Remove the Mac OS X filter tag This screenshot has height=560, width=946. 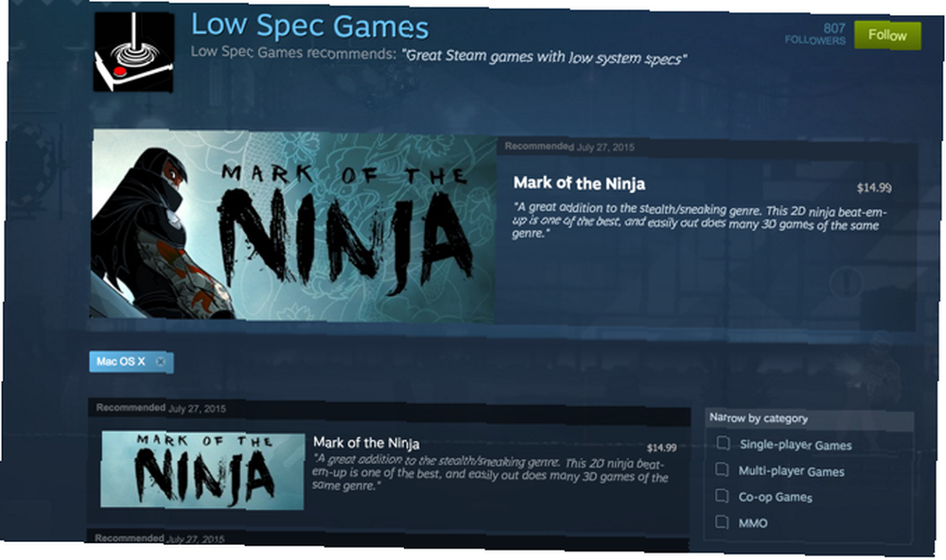click(161, 361)
